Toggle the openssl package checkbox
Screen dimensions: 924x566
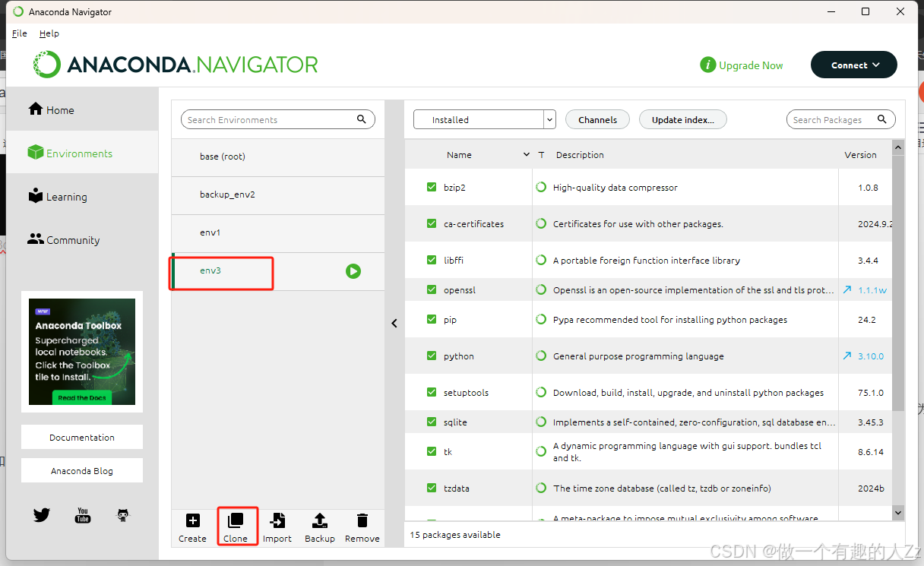pos(432,289)
